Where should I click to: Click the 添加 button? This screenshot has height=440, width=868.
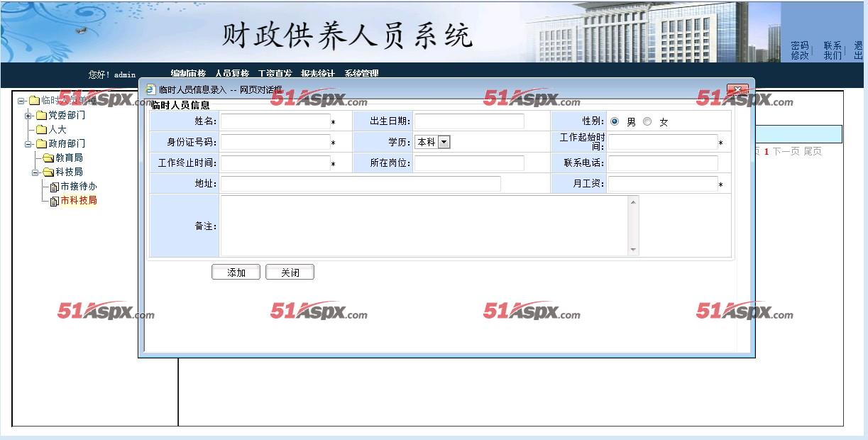236,273
